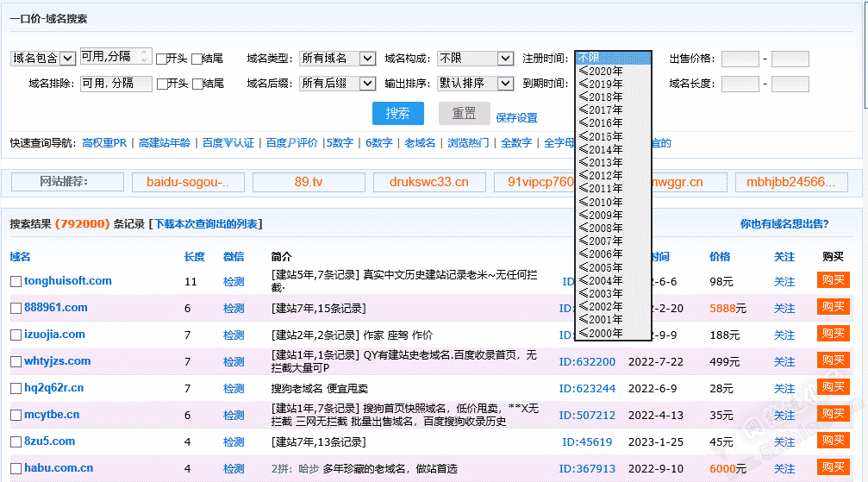Pick ≤2015年 from the registration year list
Image resolution: width=868 pixels, height=482 pixels.
pos(614,136)
